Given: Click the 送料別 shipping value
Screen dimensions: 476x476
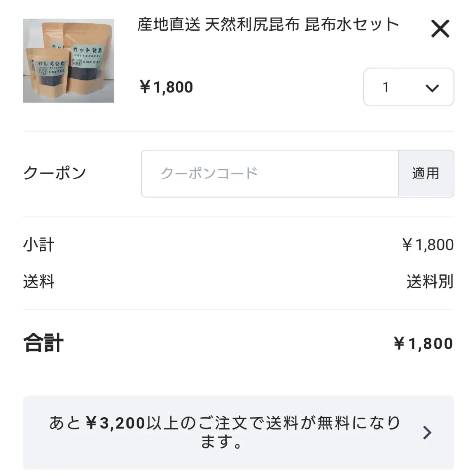Looking at the screenshot, I should pos(430,282).
